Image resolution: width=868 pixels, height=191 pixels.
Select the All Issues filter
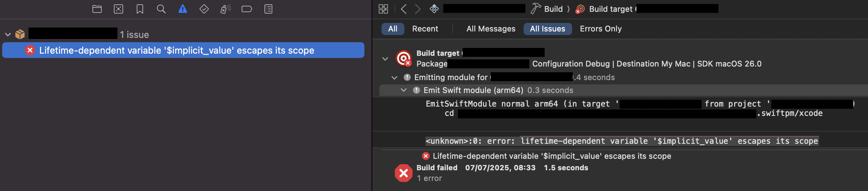(x=547, y=29)
